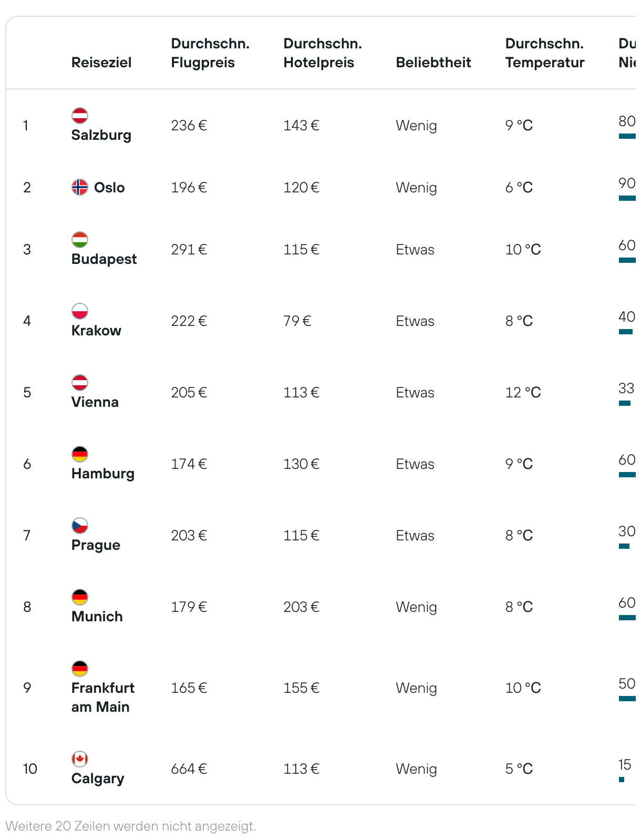The height and width of the screenshot is (840, 641).
Task: Select the Hamburg destination name
Action: click(x=103, y=474)
